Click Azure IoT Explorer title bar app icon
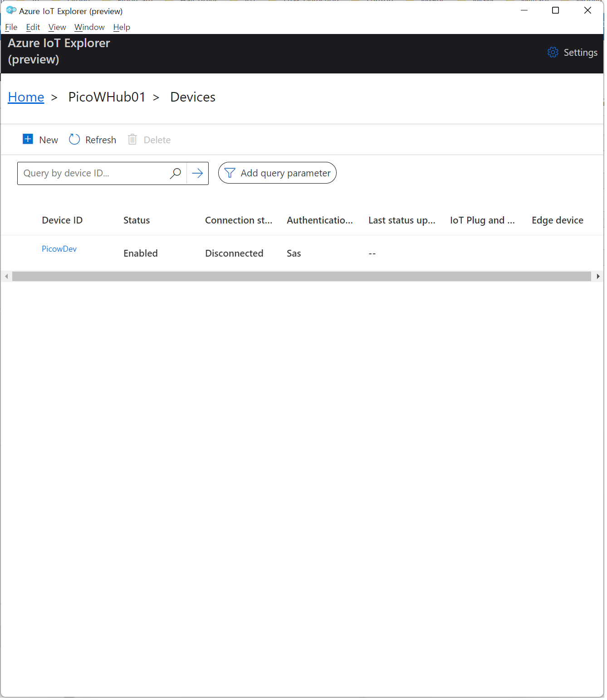Viewport: 607px width, 700px height. 11,10
